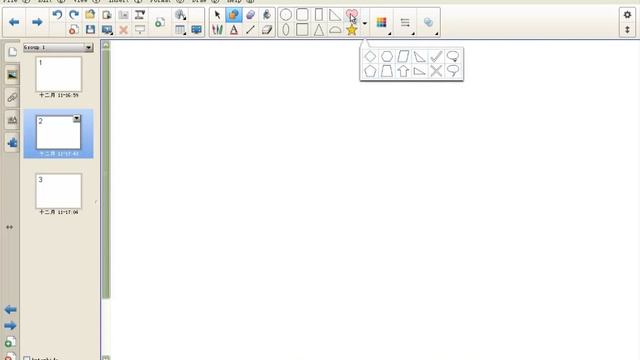Choose the pentagon shape in the popup

click(x=370, y=71)
